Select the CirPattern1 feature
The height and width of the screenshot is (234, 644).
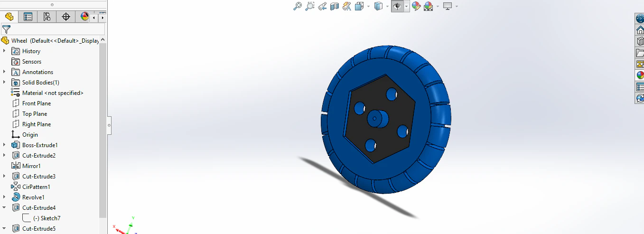click(36, 187)
